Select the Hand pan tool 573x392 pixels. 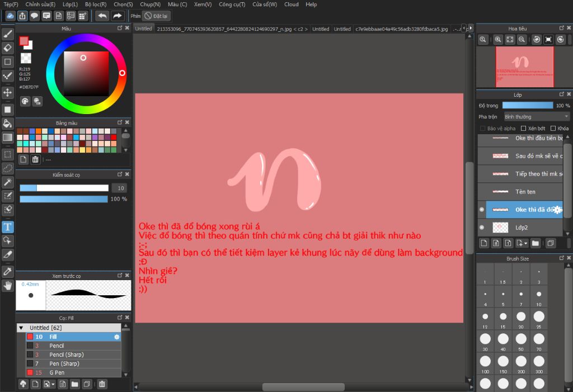click(x=8, y=285)
